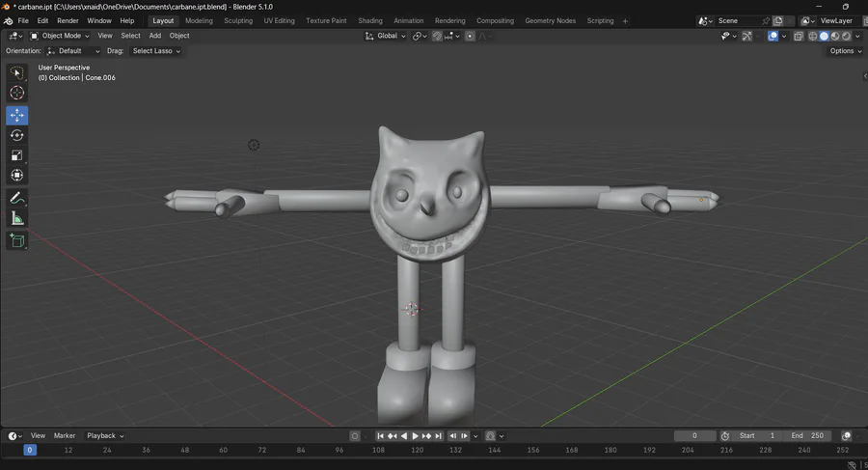Open the viewport Add menu
The height and width of the screenshot is (470, 868).
pos(155,36)
